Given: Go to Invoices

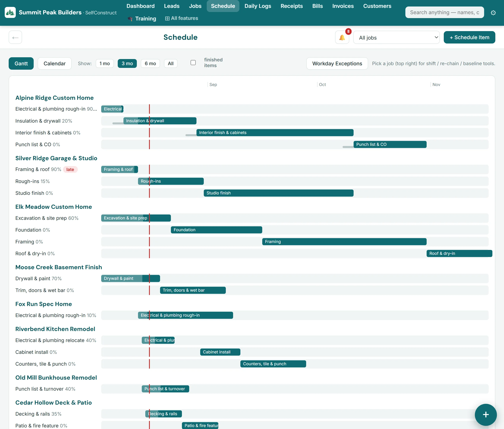Looking at the screenshot, I should 343,6.
